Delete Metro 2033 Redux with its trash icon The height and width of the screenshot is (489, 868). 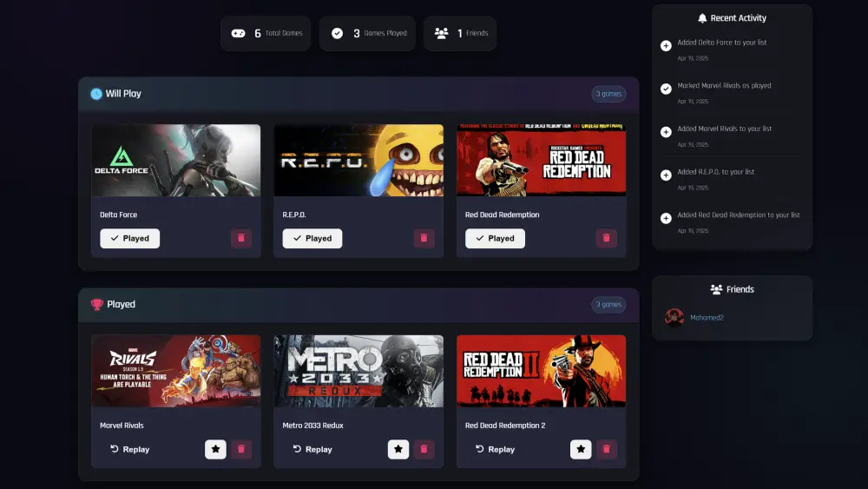point(424,449)
